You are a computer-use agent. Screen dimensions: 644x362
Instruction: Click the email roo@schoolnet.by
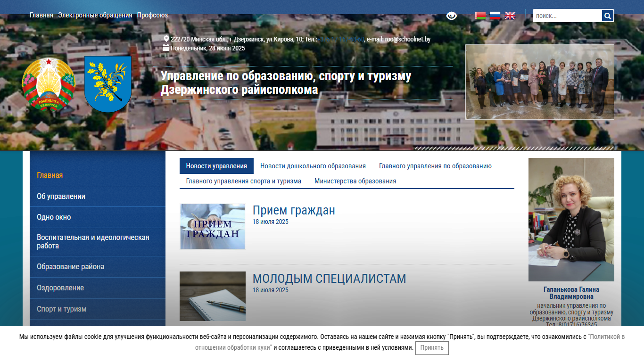click(408, 40)
